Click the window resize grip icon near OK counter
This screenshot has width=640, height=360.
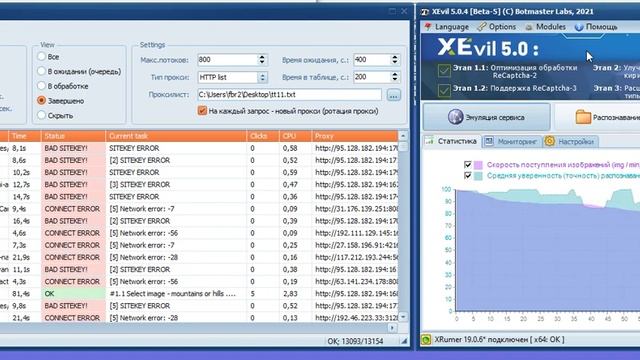[x=404, y=341]
